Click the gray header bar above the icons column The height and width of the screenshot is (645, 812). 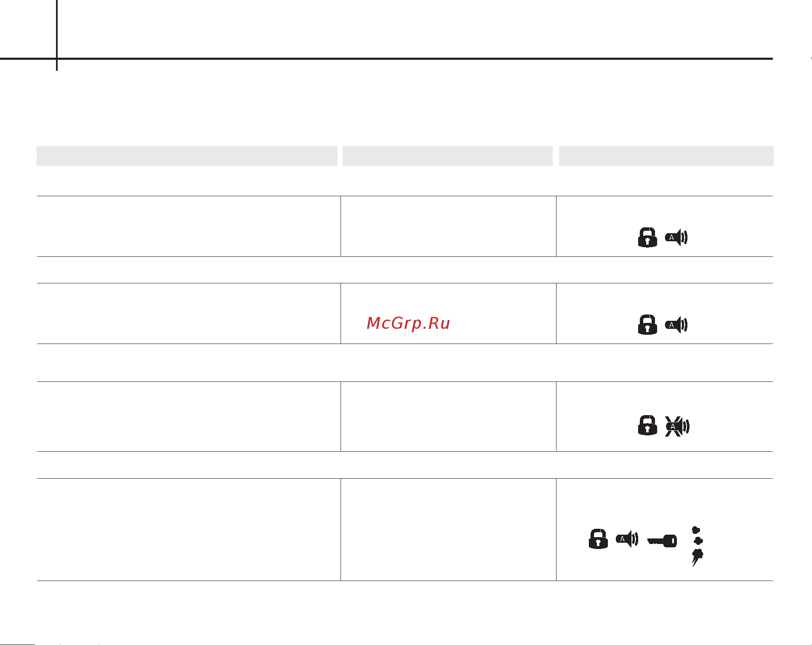tap(666, 156)
